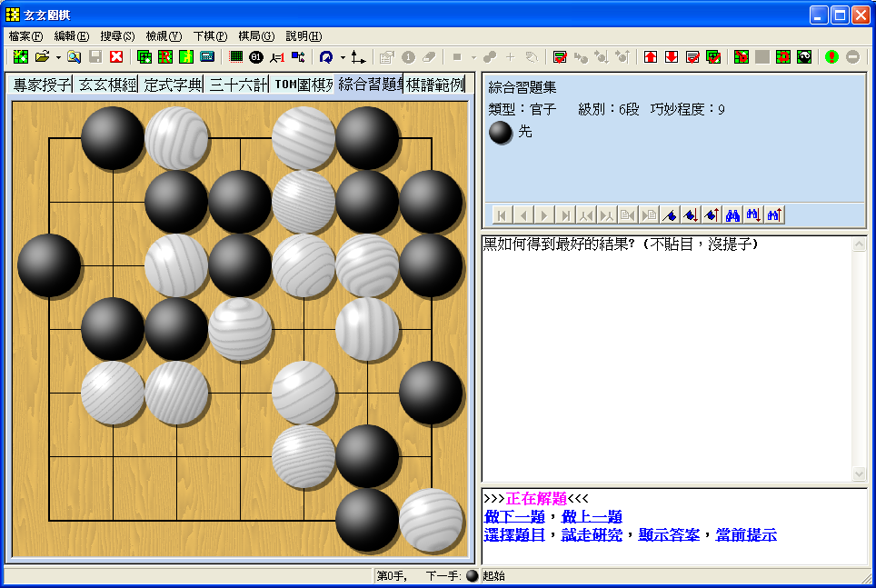Expand the open file dropdown arrow
This screenshot has width=876, height=588.
point(58,57)
